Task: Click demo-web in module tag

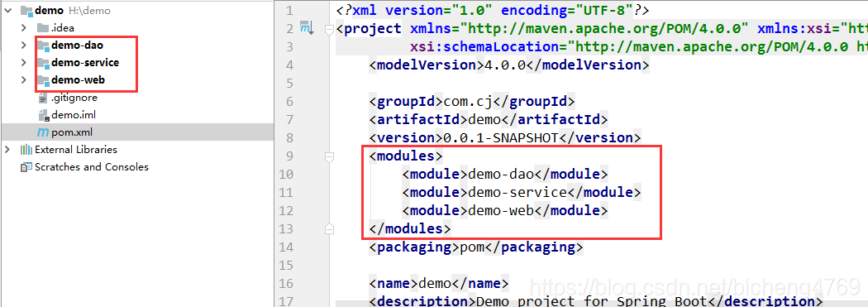Action: [x=501, y=210]
